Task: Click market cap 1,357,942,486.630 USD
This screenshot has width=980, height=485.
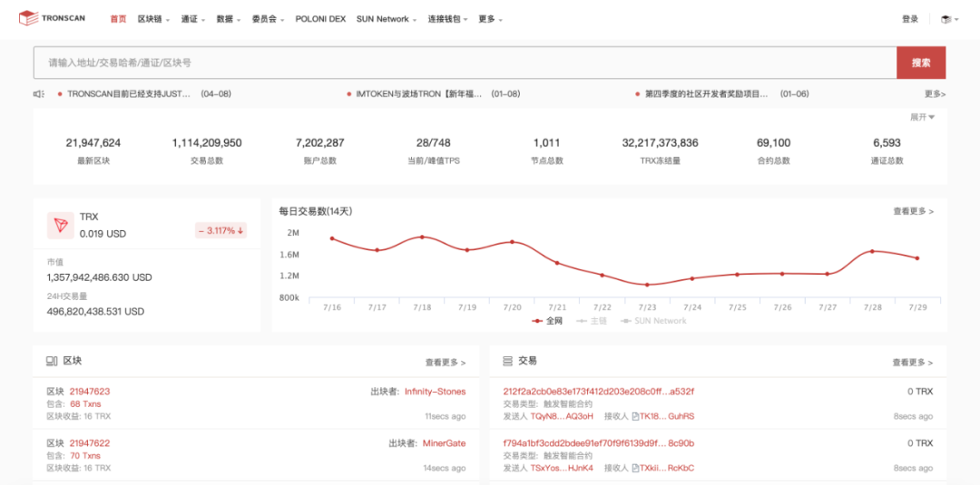Action: click(x=100, y=277)
